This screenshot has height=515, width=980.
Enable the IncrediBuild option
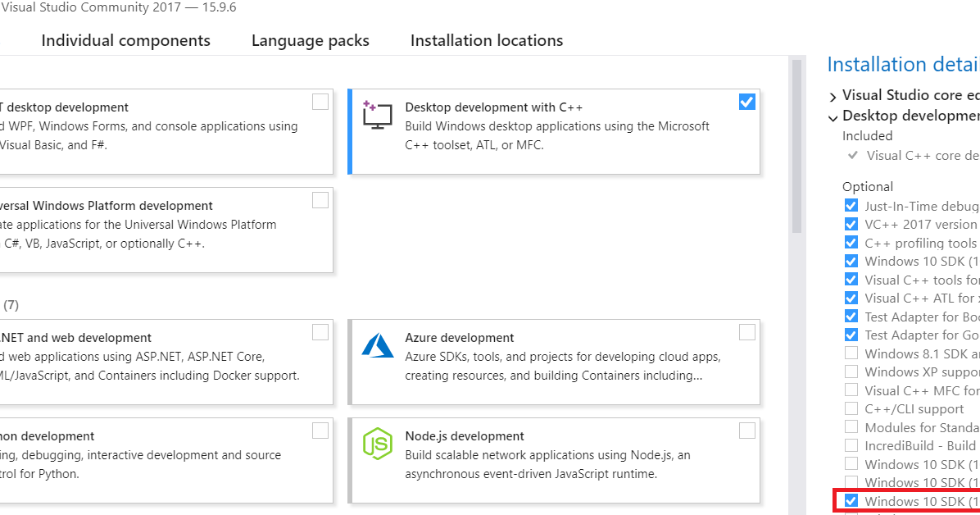click(x=851, y=445)
